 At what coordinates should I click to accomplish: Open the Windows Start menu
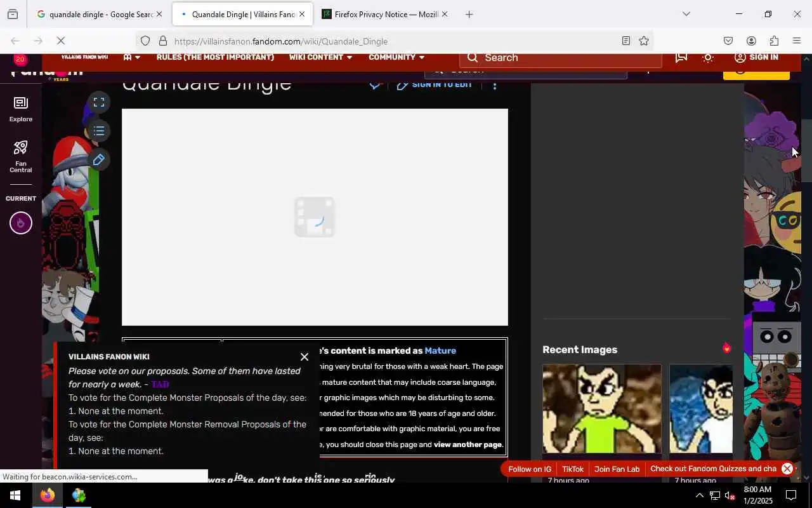click(x=15, y=495)
